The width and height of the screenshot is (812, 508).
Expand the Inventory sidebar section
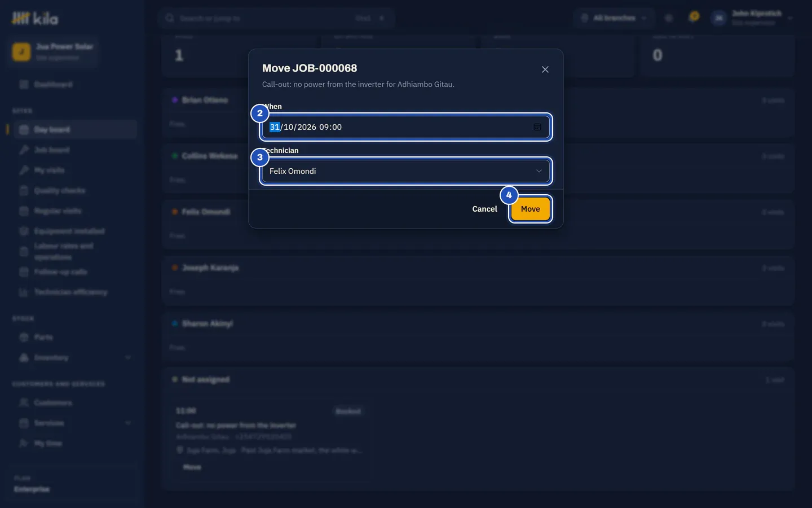pyautogui.click(x=72, y=358)
